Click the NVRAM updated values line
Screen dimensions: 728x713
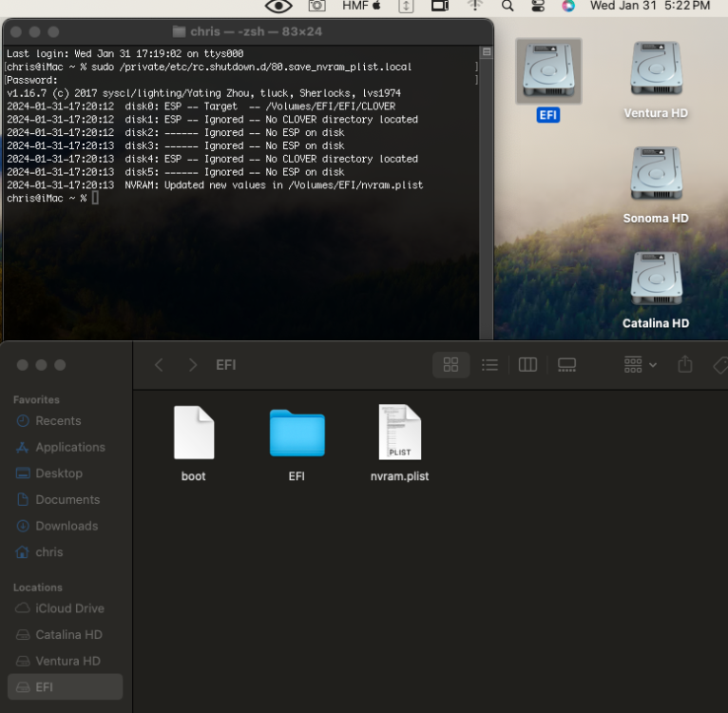tap(215, 185)
